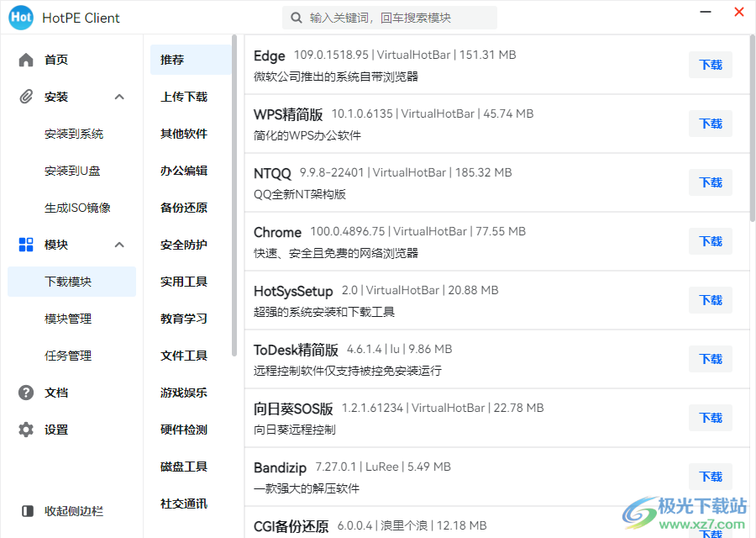Click the HotPE logo icon
This screenshot has height=538, width=756.
click(21, 18)
